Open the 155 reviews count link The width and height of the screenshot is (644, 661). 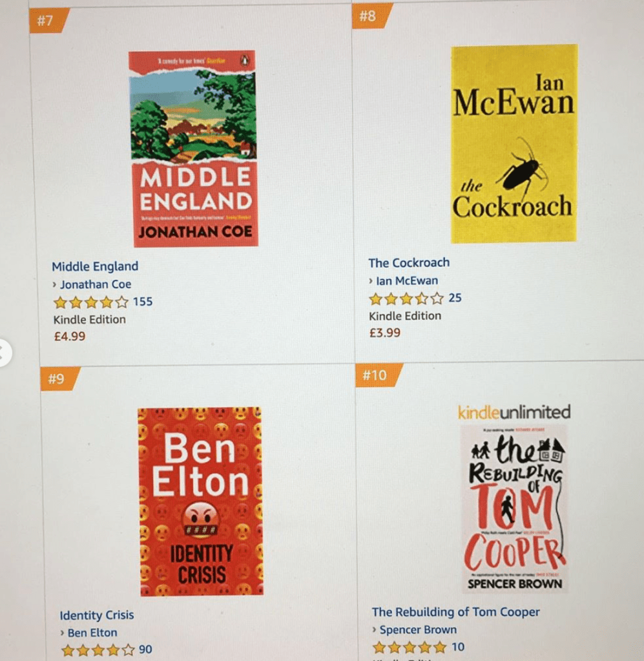coord(143,302)
